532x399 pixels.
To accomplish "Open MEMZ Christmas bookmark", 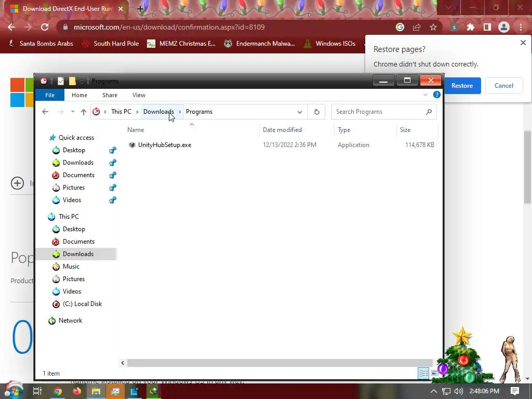I will pyautogui.click(x=181, y=44).
